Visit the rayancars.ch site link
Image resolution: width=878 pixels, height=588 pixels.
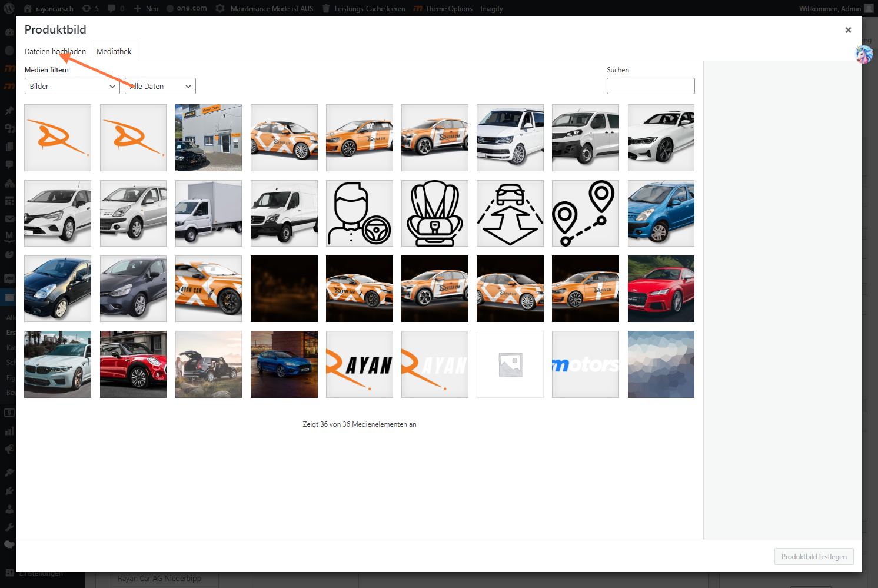[49, 8]
